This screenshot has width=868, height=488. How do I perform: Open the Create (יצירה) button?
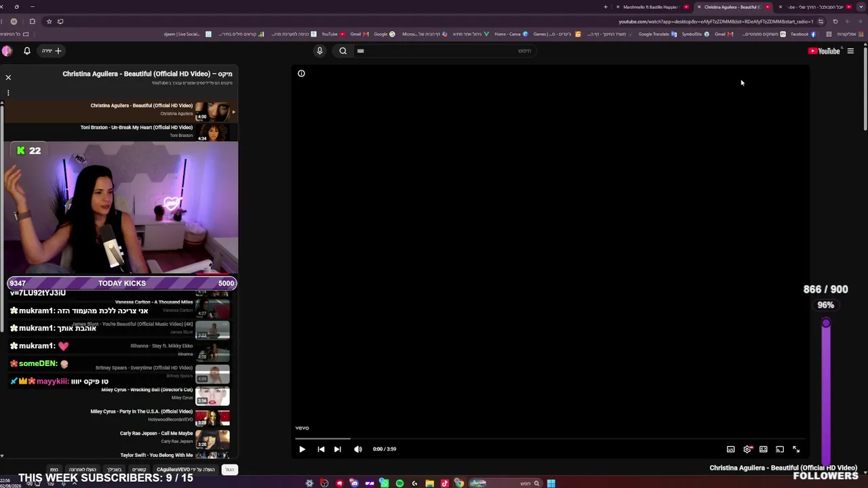[x=52, y=51]
